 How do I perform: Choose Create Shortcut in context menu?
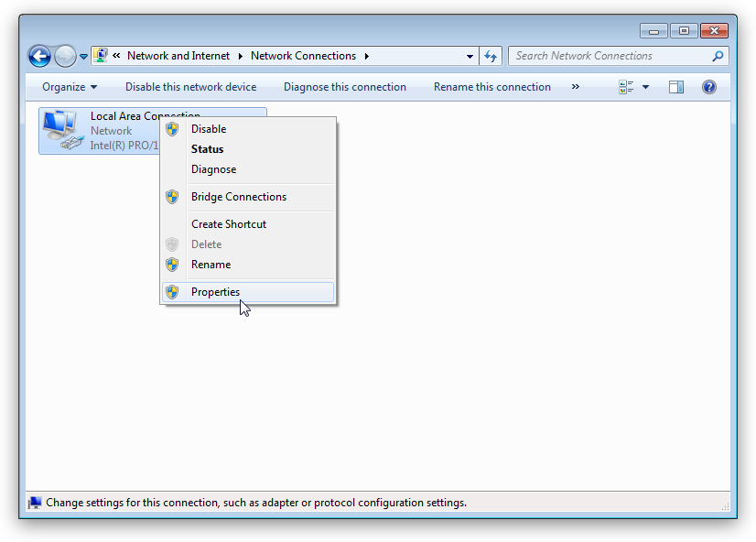click(x=248, y=224)
